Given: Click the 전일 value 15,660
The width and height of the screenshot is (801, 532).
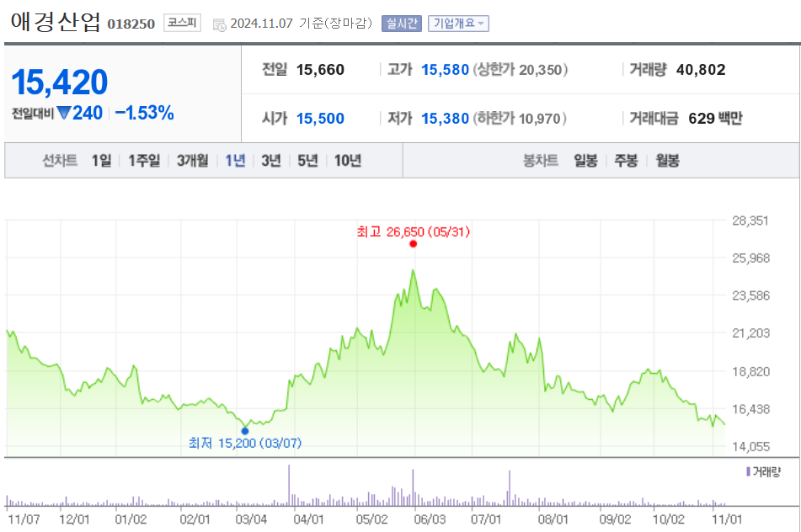Looking at the screenshot, I should pos(320,69).
